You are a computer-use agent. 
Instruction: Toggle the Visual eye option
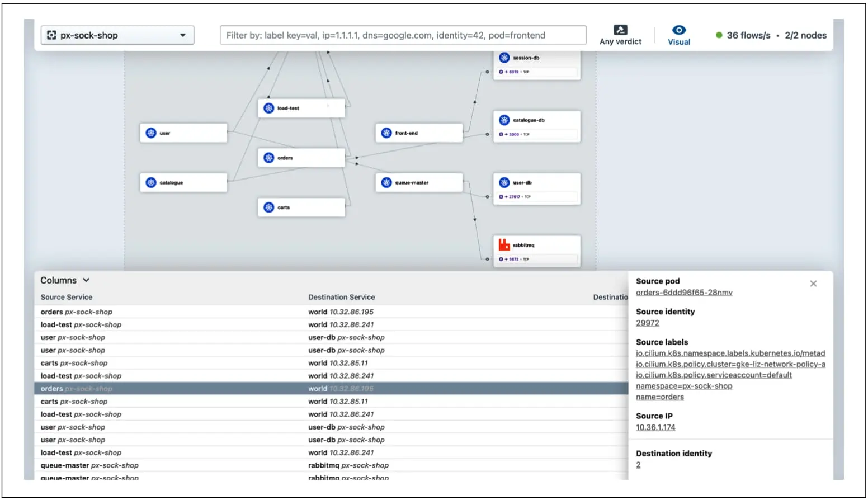(679, 35)
